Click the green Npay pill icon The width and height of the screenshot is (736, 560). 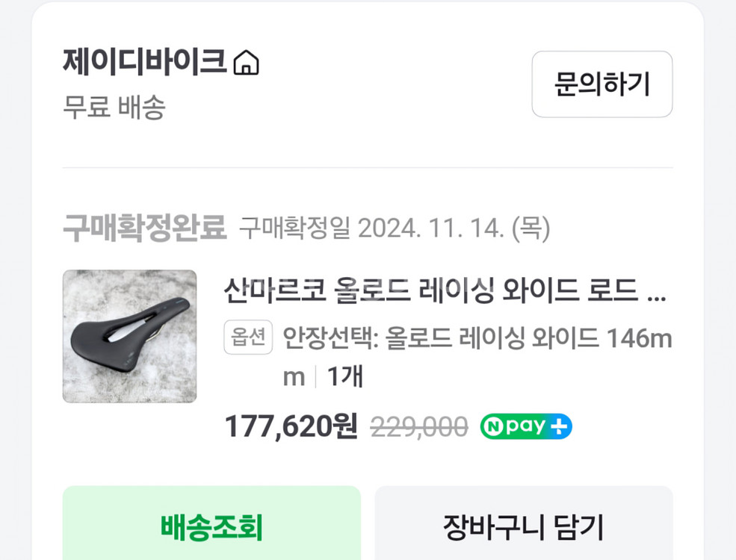(x=525, y=426)
